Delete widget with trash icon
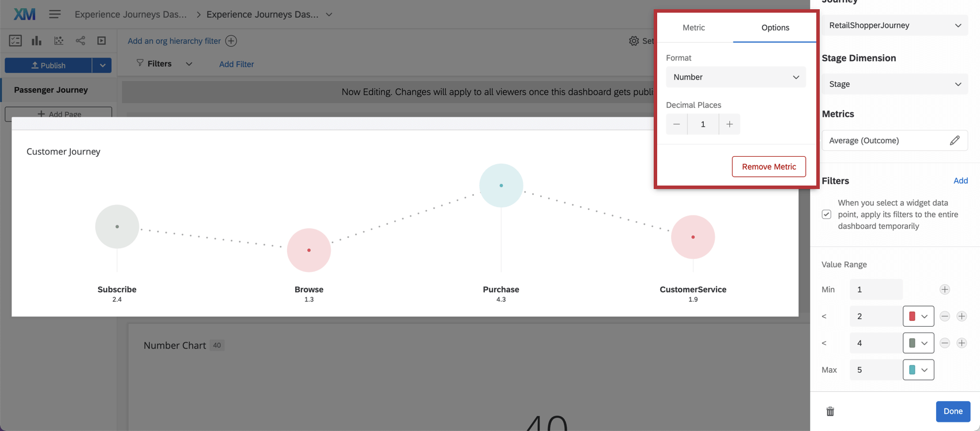 tap(830, 411)
